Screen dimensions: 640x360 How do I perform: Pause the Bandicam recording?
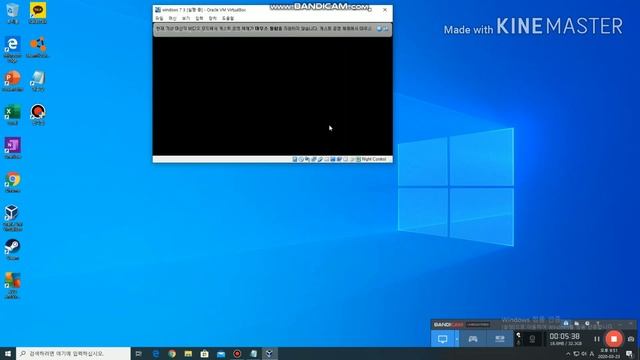tap(597, 339)
